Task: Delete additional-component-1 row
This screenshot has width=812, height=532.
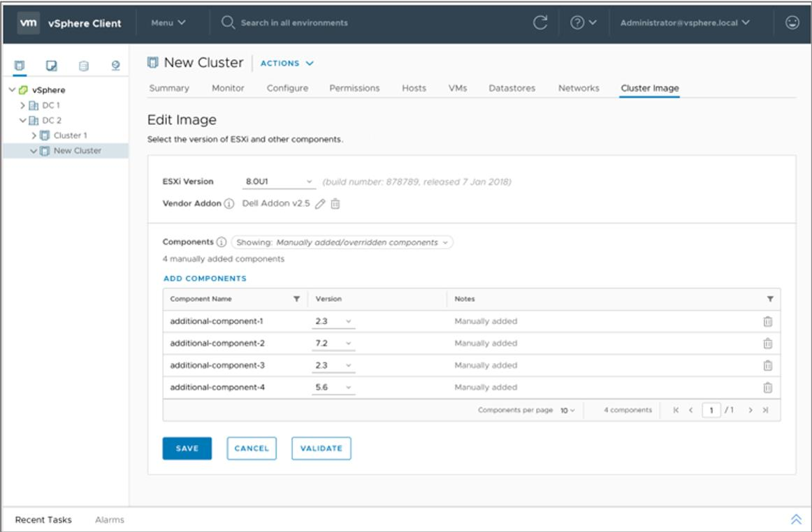Action: click(x=768, y=321)
